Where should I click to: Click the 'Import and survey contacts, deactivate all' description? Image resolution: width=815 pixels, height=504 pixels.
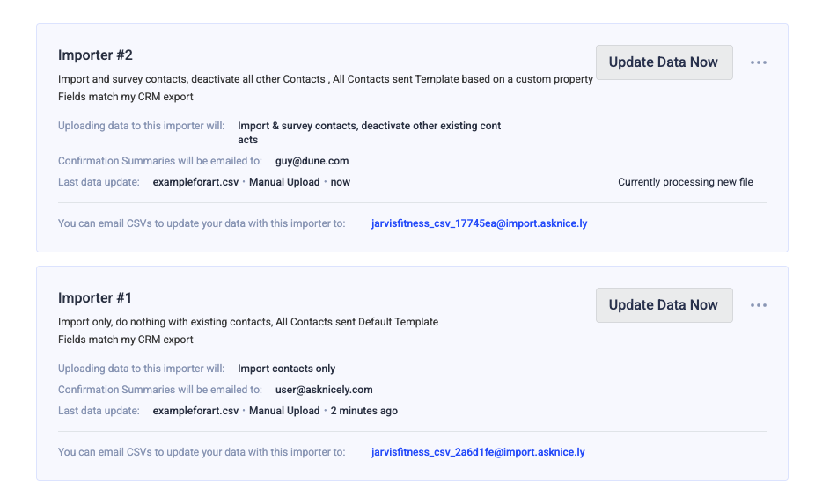[326, 79]
